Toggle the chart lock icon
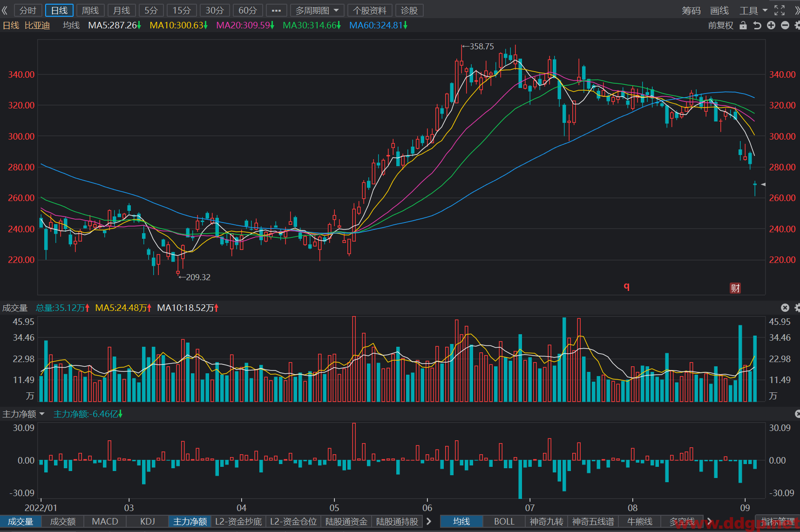This screenshot has width=800, height=532. pyautogui.click(x=743, y=26)
